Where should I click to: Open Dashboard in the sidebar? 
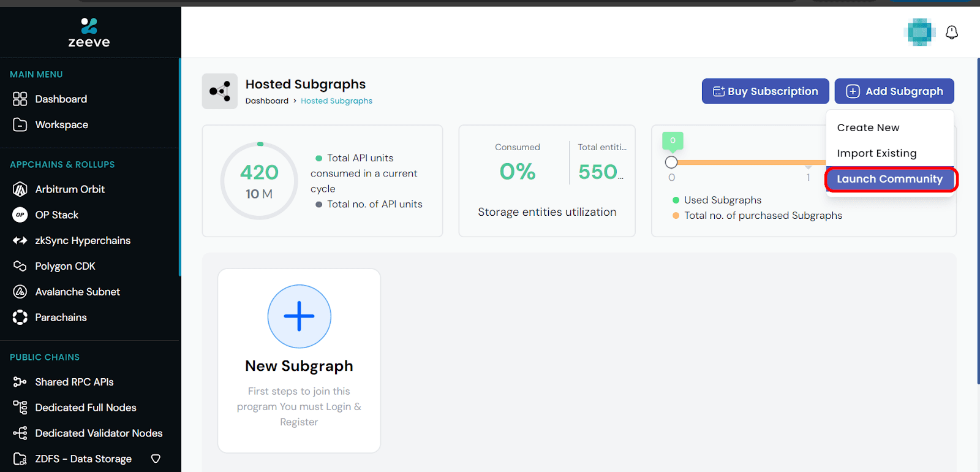click(x=61, y=99)
